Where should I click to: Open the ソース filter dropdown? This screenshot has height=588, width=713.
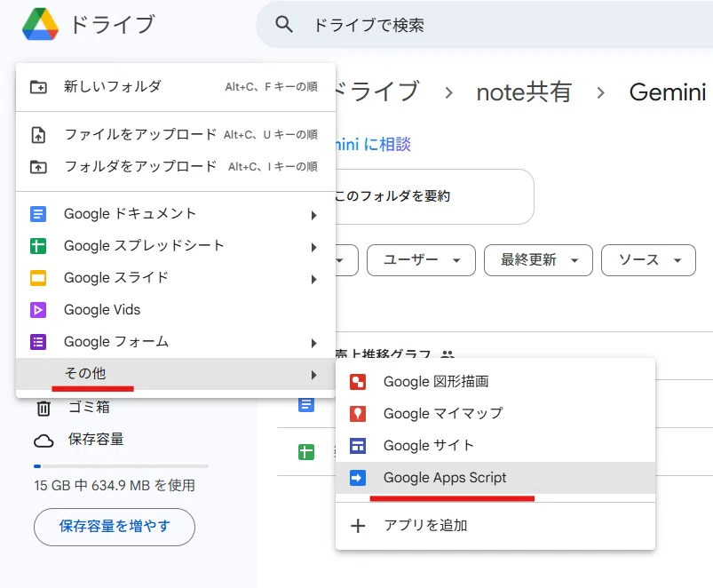(x=648, y=260)
